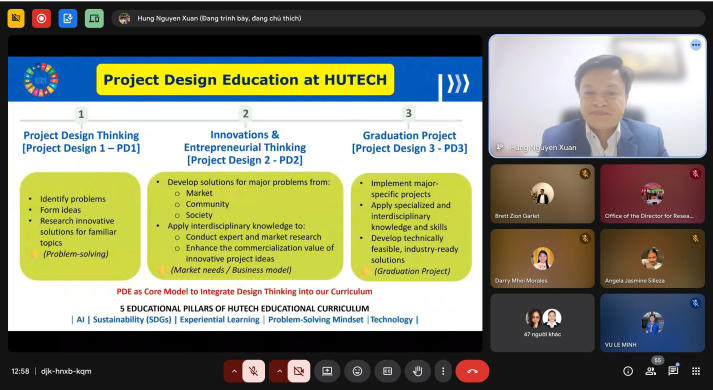
Task: Click the meeting code djk-hnxb-kqm
Action: (x=66, y=371)
